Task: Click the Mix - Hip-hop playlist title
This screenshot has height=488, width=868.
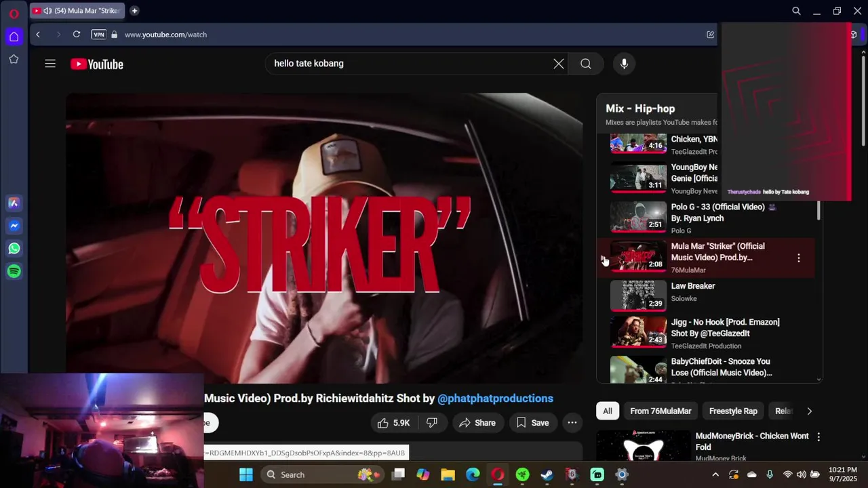Action: (x=640, y=108)
